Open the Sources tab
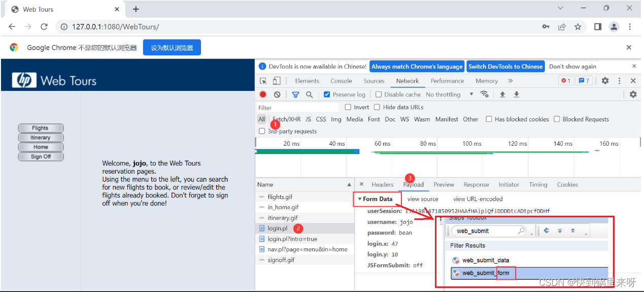Viewport: 644px width, 292px height. click(x=374, y=81)
